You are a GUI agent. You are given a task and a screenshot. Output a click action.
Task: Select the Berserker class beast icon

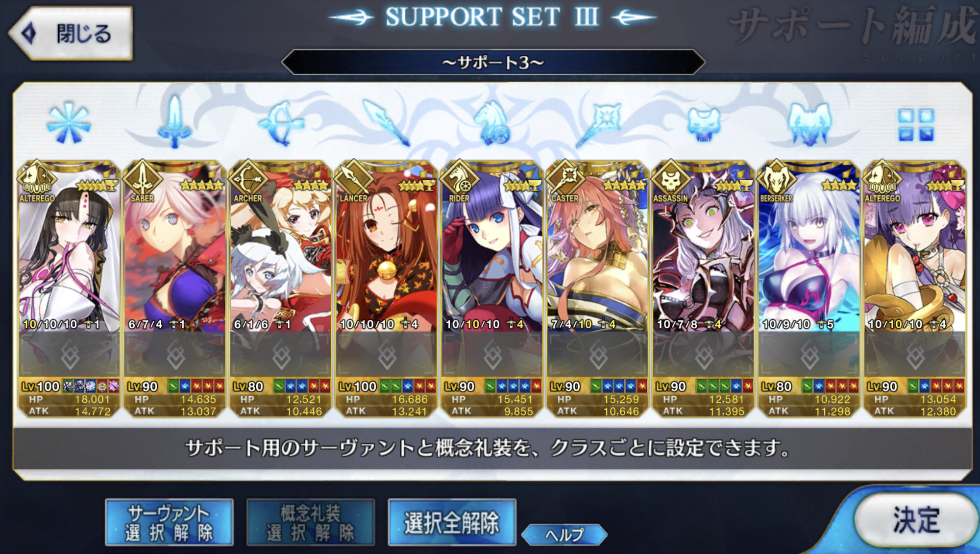coord(809,124)
